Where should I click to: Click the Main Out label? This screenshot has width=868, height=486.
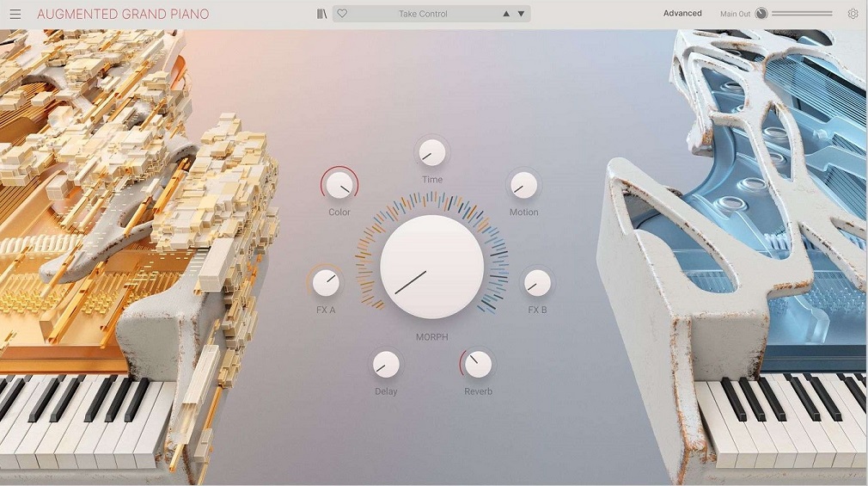click(735, 14)
